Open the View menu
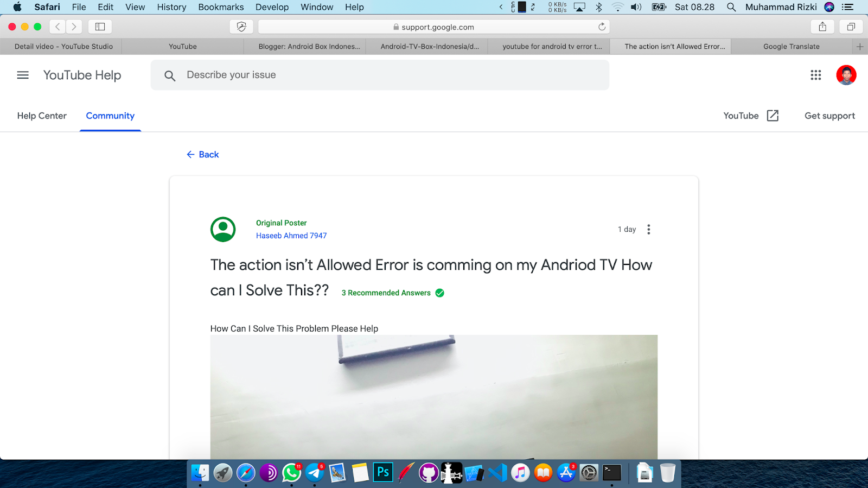Viewport: 868px width, 488px height. [135, 7]
